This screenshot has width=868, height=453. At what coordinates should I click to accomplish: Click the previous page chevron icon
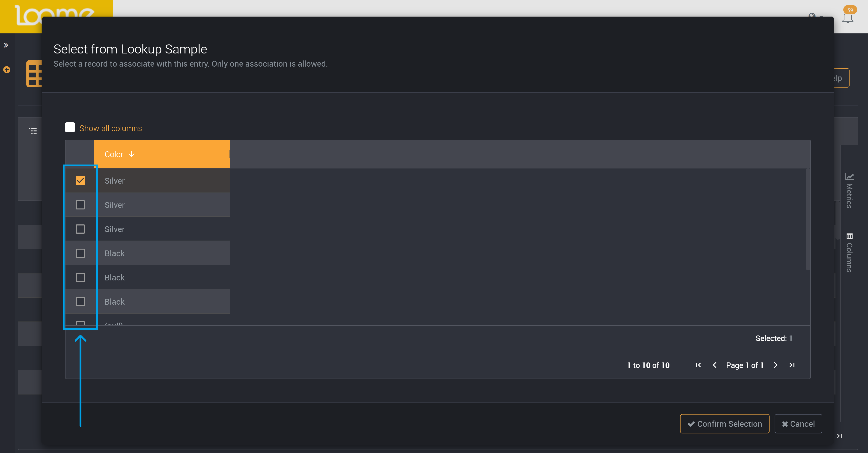(715, 365)
